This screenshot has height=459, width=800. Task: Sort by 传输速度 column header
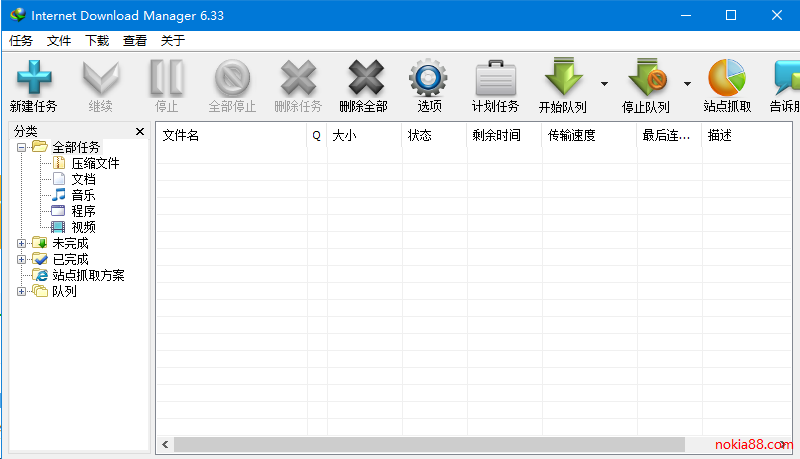(x=589, y=135)
